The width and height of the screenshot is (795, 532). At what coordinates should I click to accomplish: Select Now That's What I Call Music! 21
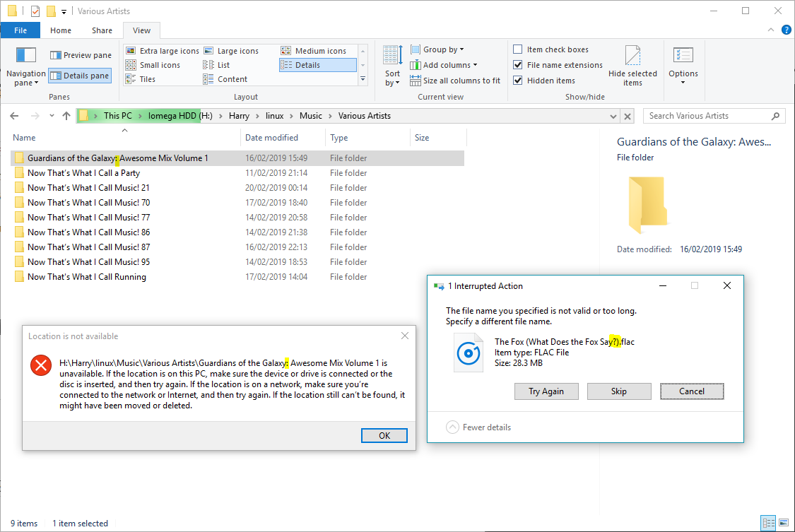237,187
